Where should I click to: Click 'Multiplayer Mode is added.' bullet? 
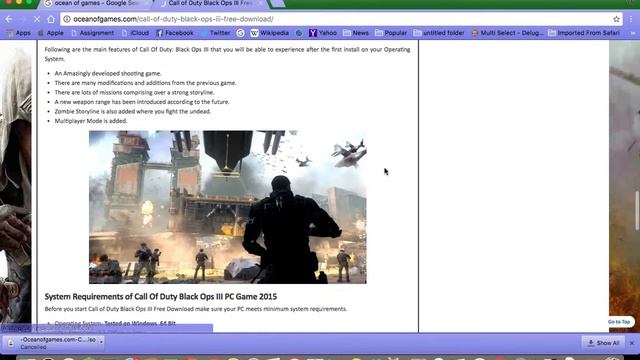pos(91,121)
